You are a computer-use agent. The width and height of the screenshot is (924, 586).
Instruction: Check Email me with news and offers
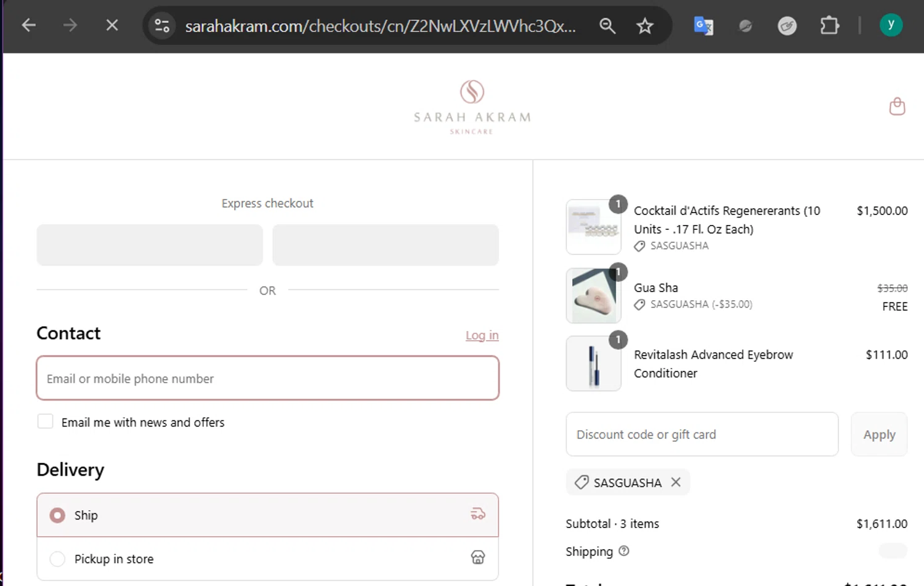click(x=45, y=421)
